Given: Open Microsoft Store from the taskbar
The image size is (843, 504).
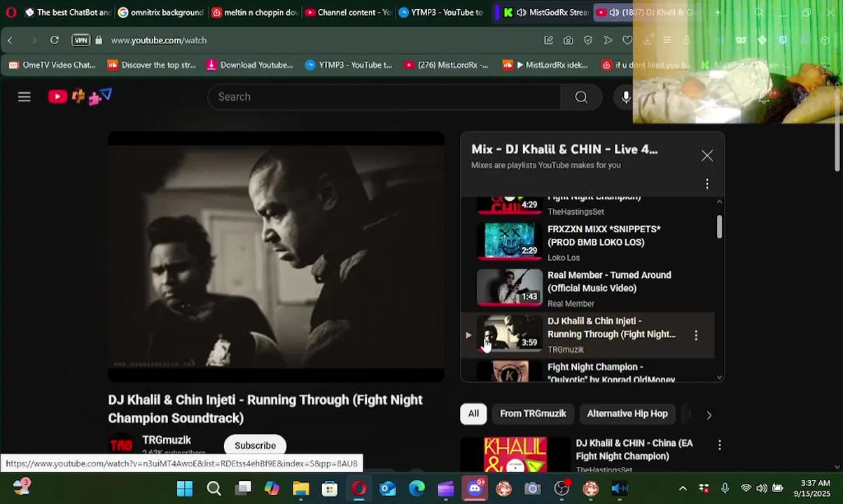Looking at the screenshot, I should [329, 489].
